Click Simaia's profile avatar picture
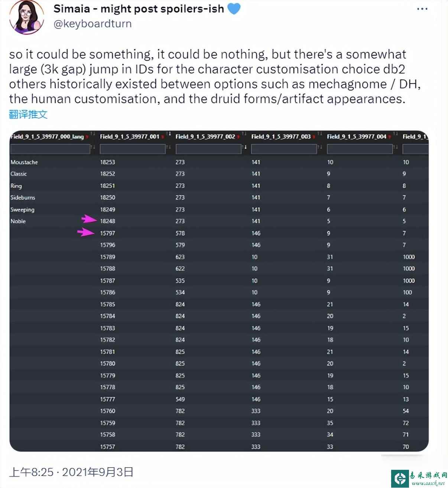Screen dimensions: 448x488 point(27,17)
